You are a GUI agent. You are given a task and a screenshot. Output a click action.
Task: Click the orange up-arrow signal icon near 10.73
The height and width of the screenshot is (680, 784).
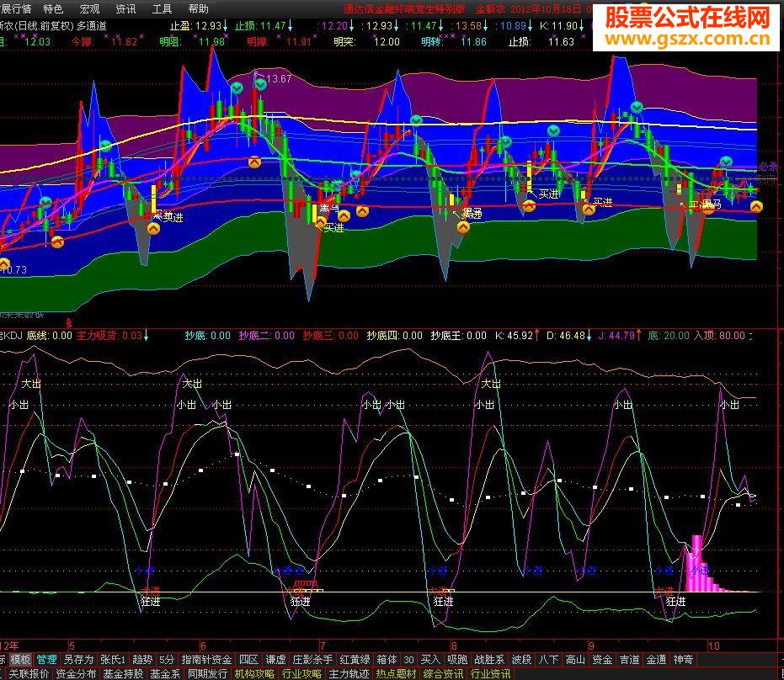pos(4,263)
